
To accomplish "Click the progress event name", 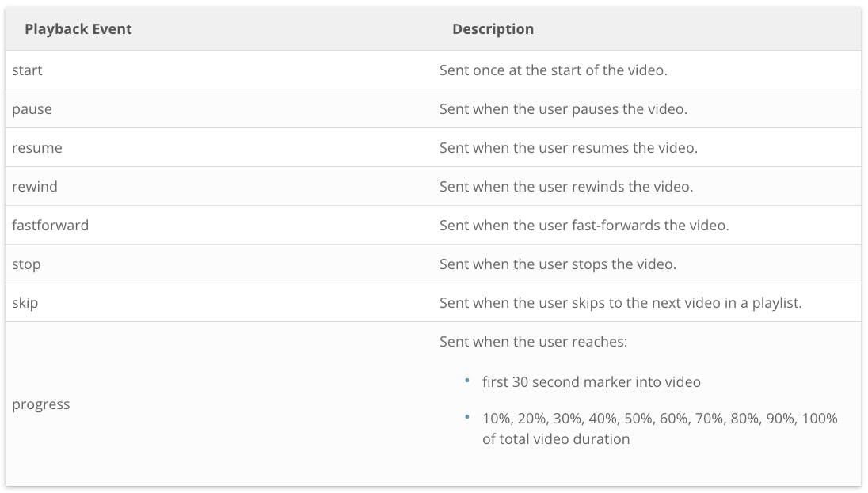I will point(41,404).
